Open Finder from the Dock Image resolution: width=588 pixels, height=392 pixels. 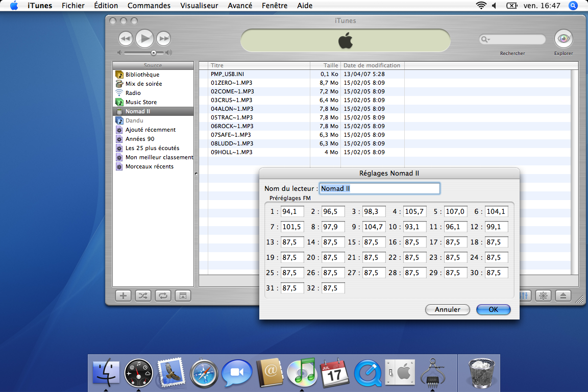point(106,373)
